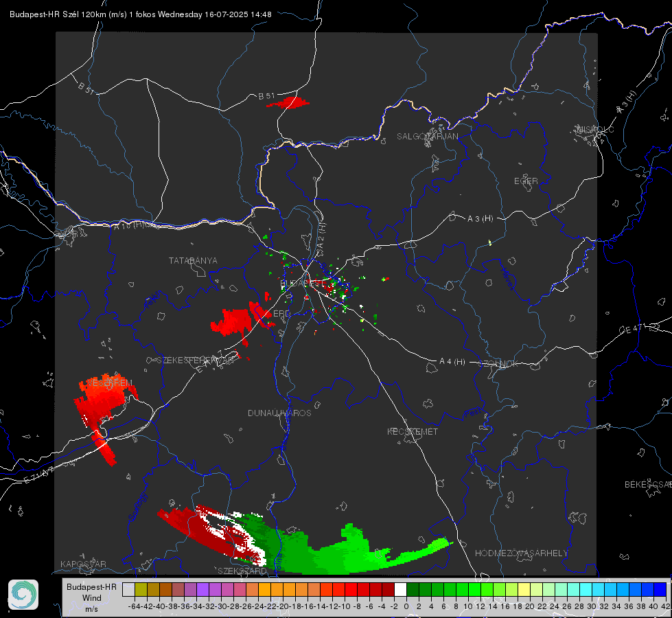Viewport: 672px width, 618px height.
Task: Click the 'A 4 (H)' road label
Action: click(452, 362)
